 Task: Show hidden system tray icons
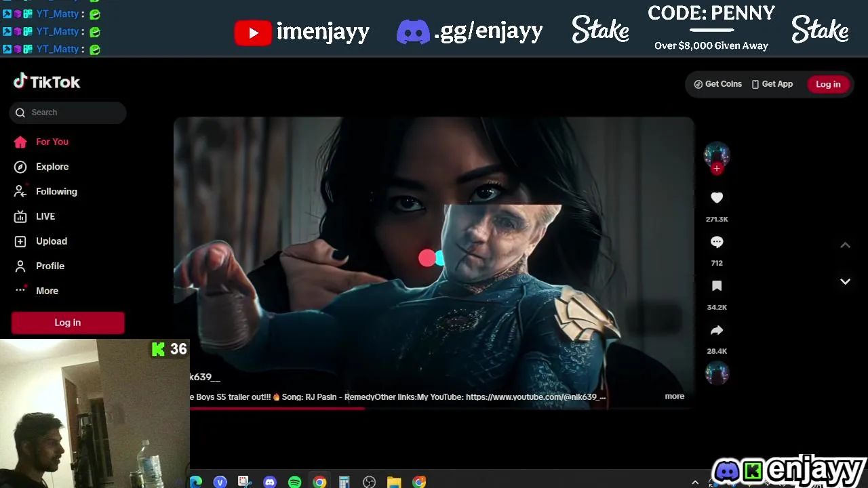pyautogui.click(x=695, y=483)
